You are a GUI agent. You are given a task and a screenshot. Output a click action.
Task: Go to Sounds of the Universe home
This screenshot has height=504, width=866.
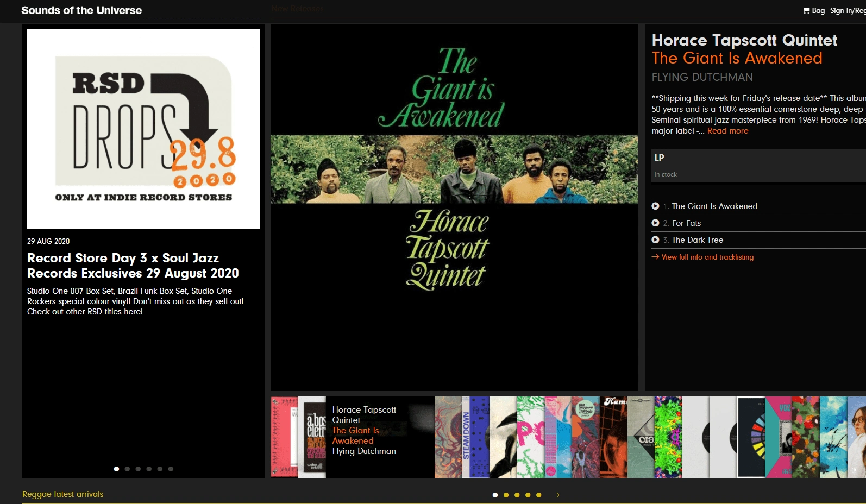click(81, 10)
